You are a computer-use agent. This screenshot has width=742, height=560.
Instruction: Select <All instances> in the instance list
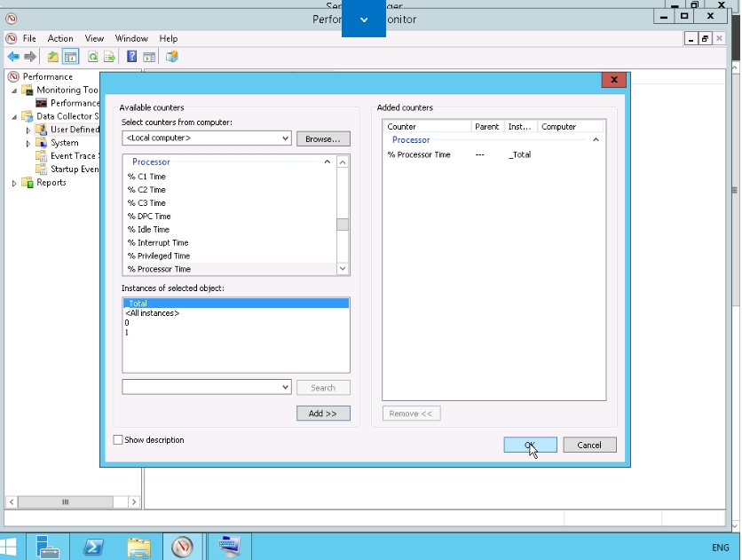tap(153, 313)
